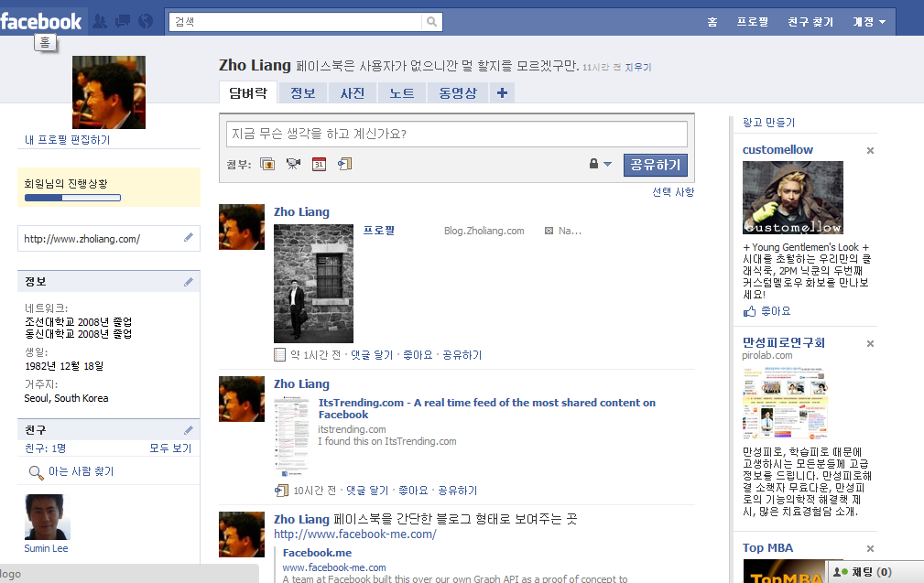
Task: Switch to the 사진 tab
Action: click(x=353, y=92)
